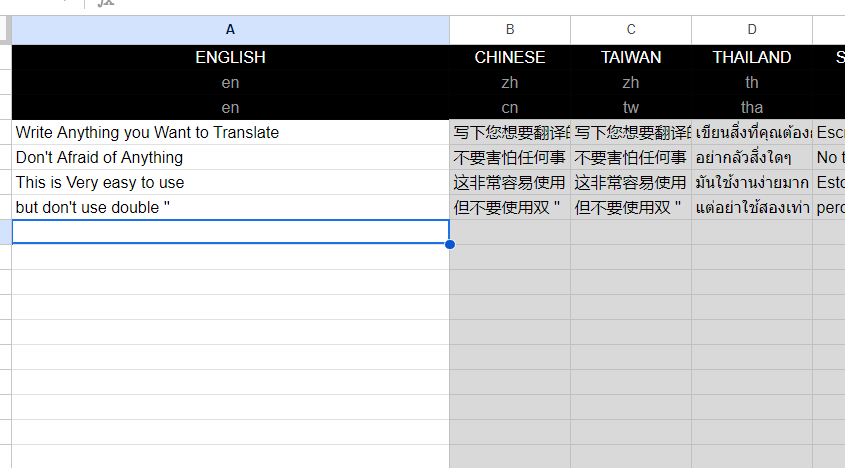This screenshot has height=468, width=845.
Task: Select the THAILAND header cell
Action: (752, 58)
